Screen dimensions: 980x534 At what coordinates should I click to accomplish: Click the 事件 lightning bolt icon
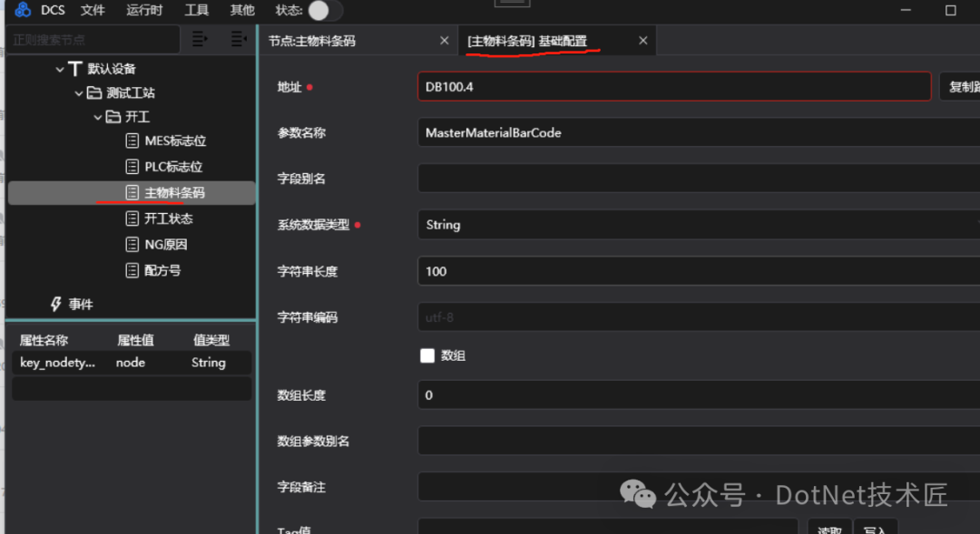click(54, 304)
